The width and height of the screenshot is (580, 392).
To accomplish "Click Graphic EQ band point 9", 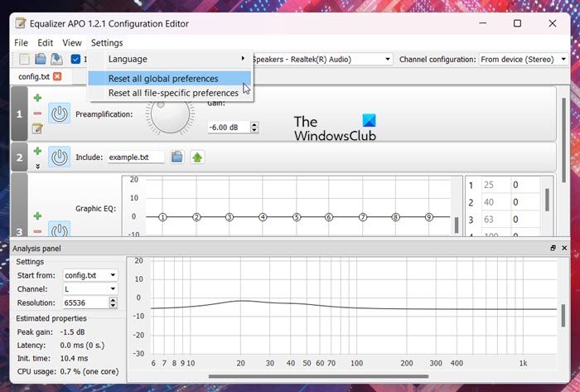I will point(428,217).
